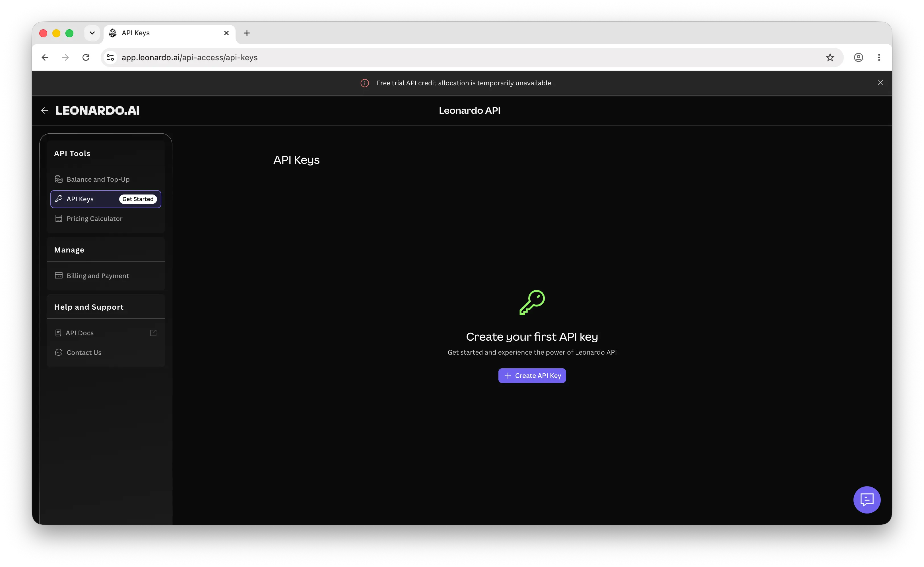
Task: Click the address bar URL
Action: click(189, 57)
